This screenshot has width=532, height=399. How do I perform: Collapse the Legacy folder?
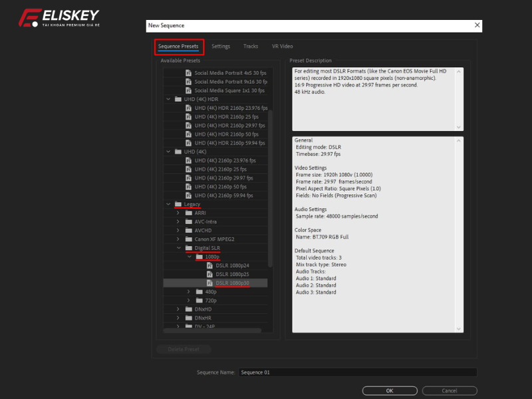(x=168, y=204)
